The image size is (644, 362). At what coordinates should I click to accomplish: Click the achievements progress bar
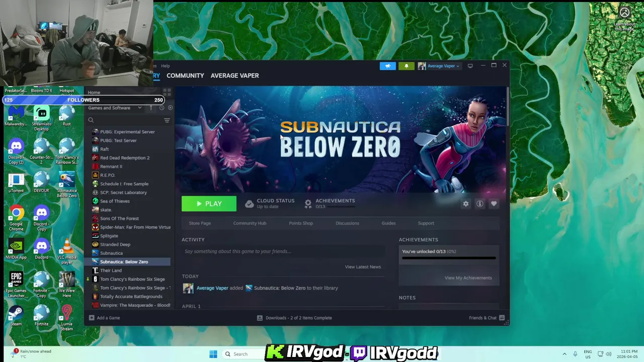pos(449,258)
